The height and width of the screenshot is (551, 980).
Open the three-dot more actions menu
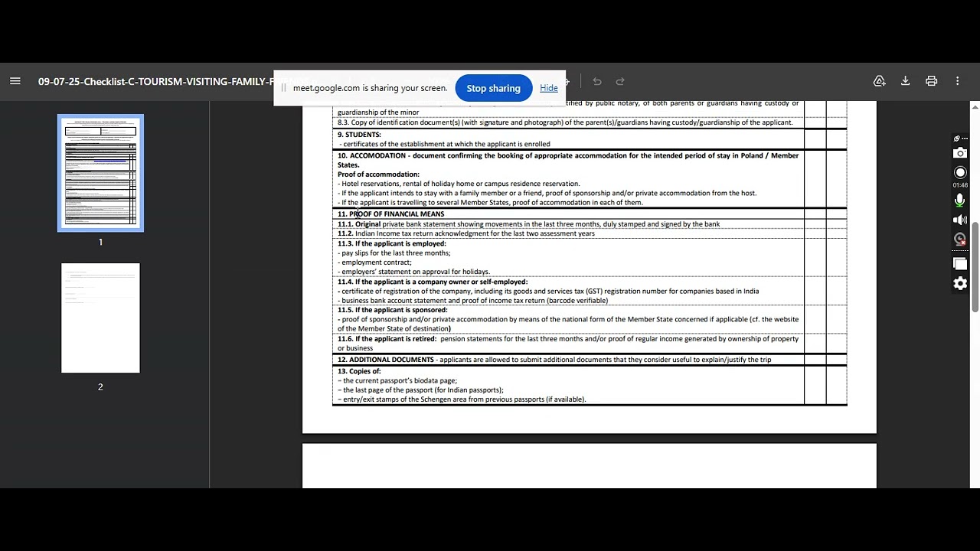point(957,81)
